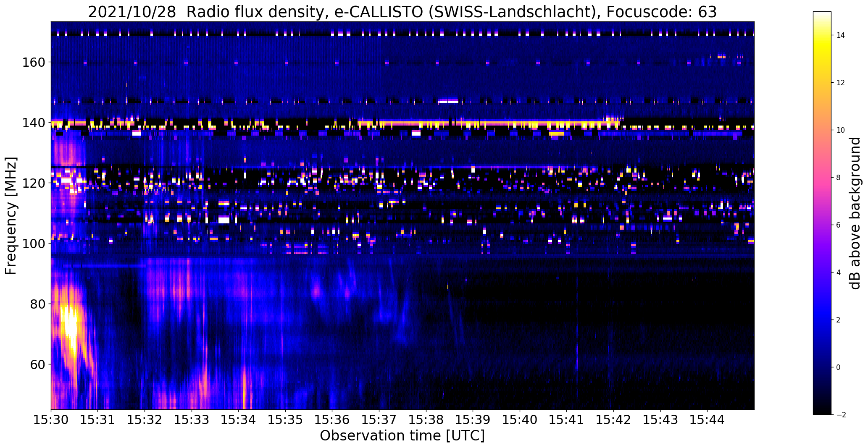Click the 15:41 time tick label
This screenshot has width=868, height=448.
(566, 419)
